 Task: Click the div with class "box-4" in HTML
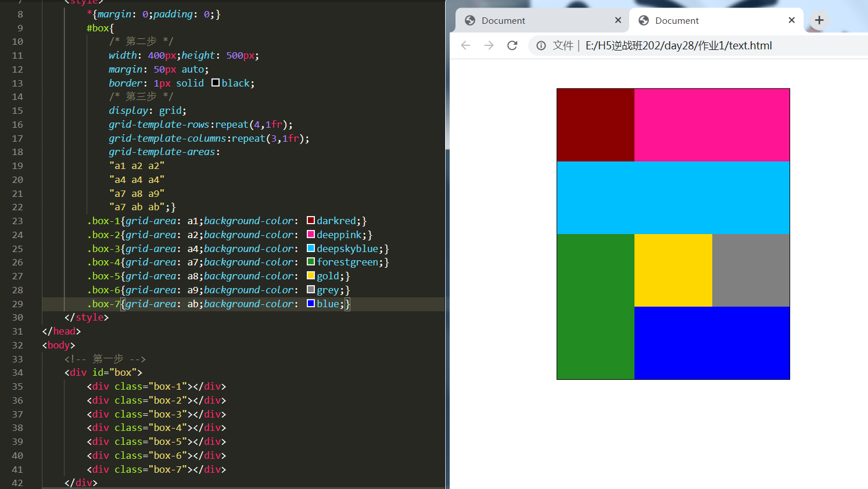tap(156, 427)
